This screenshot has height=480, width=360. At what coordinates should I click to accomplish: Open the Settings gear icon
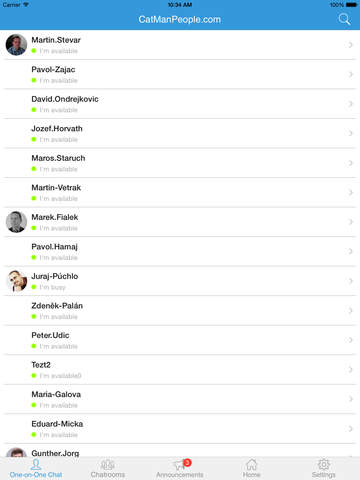(324, 464)
